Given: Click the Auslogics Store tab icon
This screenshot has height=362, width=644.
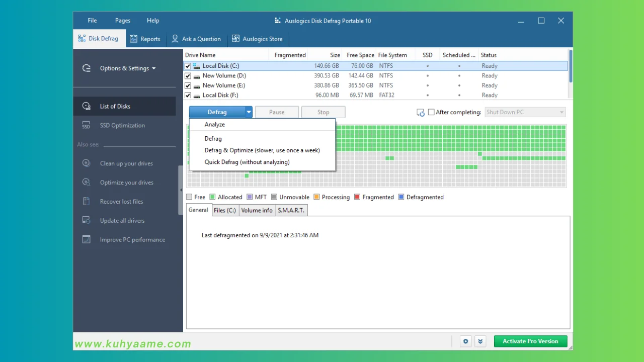Looking at the screenshot, I should (235, 39).
